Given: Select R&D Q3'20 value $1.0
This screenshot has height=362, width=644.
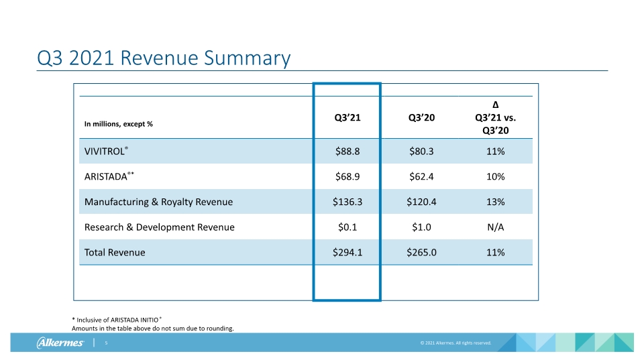Looking at the screenshot, I should [x=421, y=227].
